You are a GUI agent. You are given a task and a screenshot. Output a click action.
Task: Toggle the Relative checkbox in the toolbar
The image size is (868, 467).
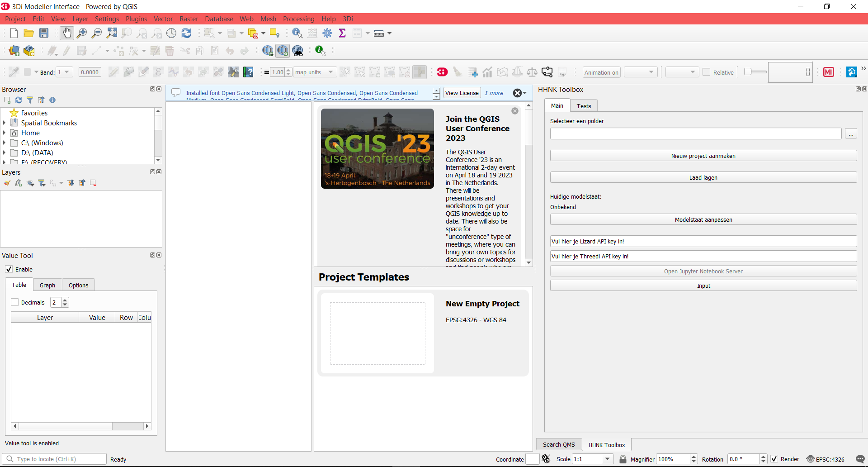[707, 72]
